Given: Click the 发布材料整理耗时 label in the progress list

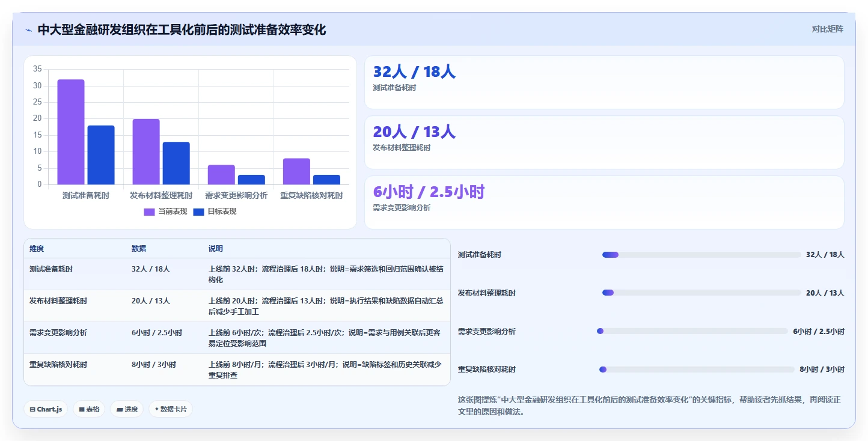Looking at the screenshot, I should (487, 293).
